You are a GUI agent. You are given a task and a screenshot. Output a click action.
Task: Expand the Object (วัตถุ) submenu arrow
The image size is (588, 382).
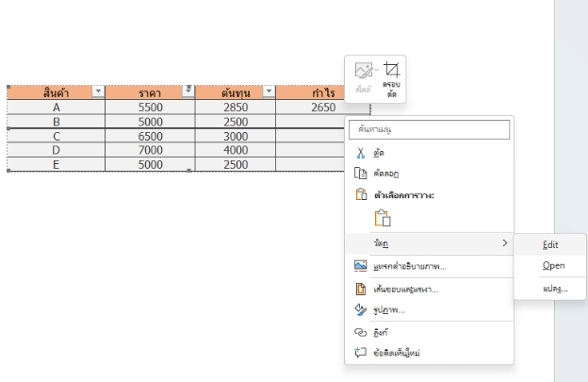point(504,243)
